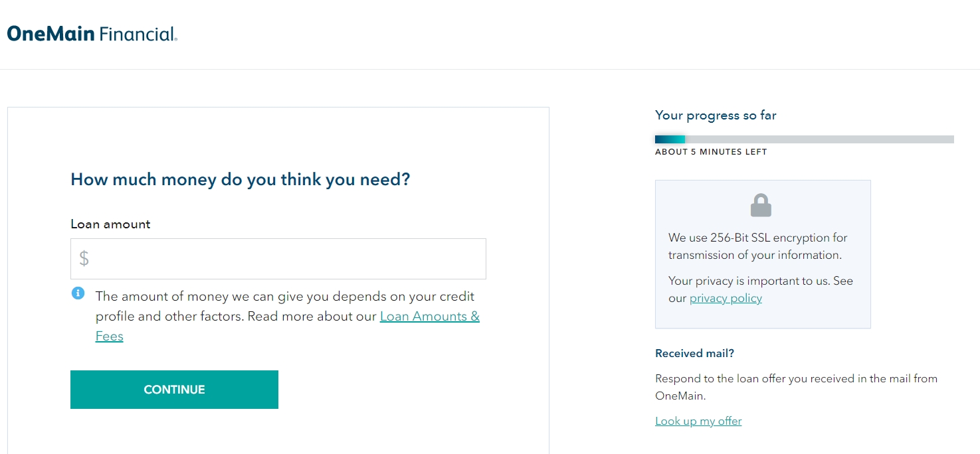
Task: Click the ABOUT 5 MINUTES LEFT label
Action: pyautogui.click(x=711, y=151)
